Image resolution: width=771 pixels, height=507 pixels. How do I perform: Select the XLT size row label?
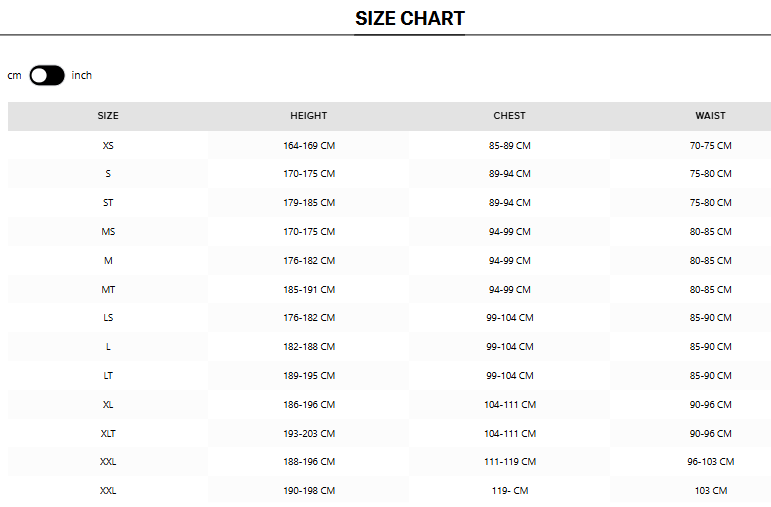coord(108,434)
